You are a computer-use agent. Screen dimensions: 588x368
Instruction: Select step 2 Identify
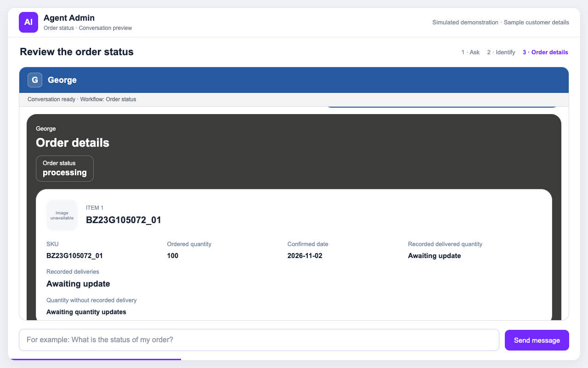tap(501, 52)
